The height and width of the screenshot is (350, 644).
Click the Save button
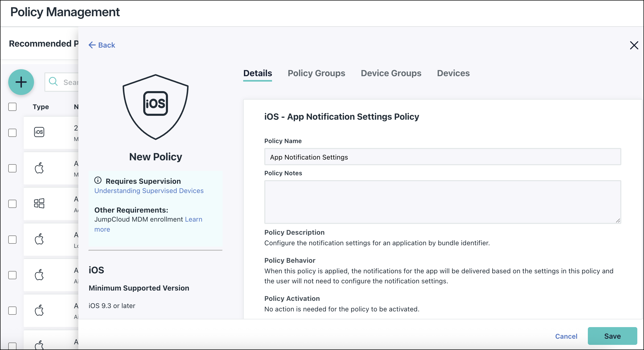[612, 336]
